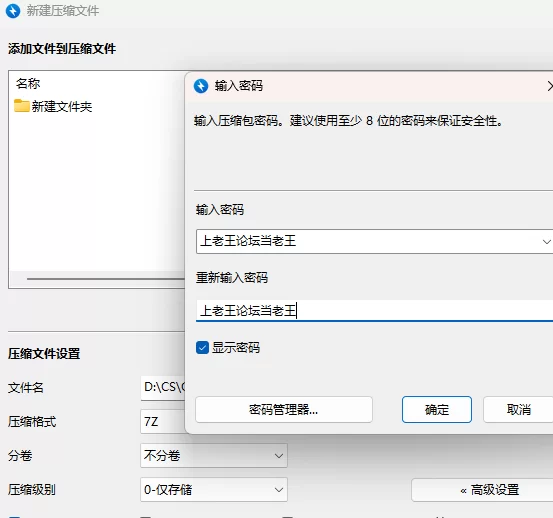Close the 输入密码 dialog
The width and height of the screenshot is (553, 518).
pyautogui.click(x=550, y=86)
